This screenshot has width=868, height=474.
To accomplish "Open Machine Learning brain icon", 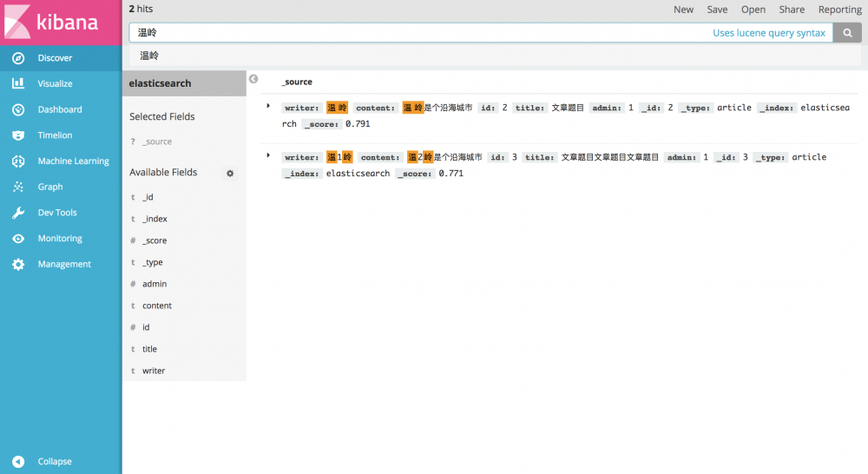I will [18, 161].
